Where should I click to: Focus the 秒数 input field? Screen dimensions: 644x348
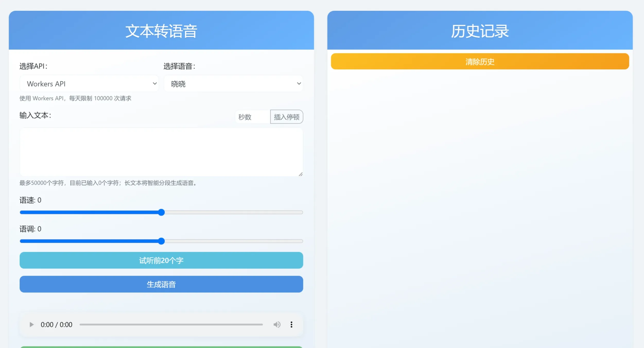point(252,117)
